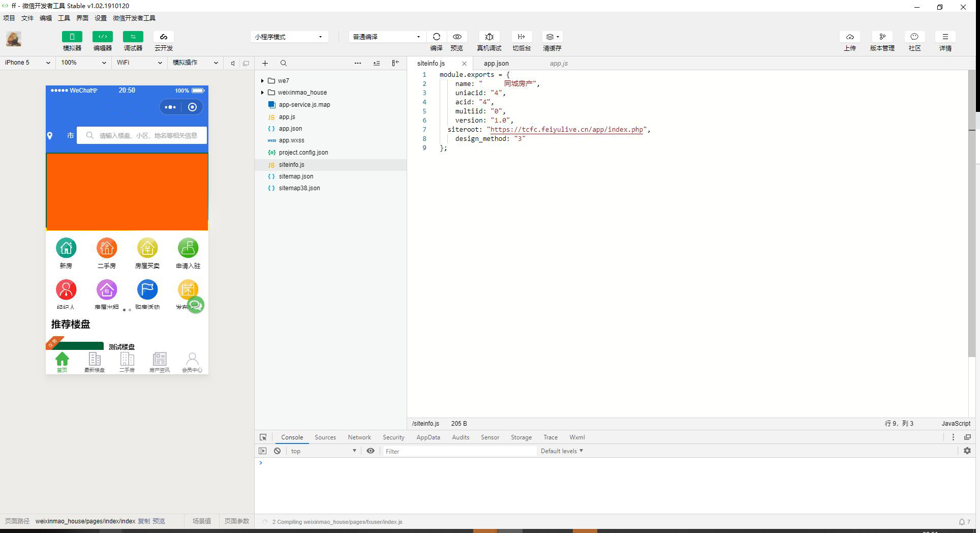
Task: Click the Compile (编译) refresh icon
Action: pyautogui.click(x=436, y=37)
